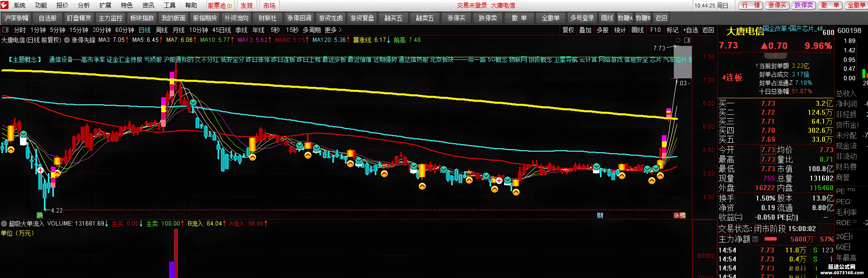Click the 财 marker on the chart axis
The width and height of the screenshot is (868, 278).
point(600,215)
